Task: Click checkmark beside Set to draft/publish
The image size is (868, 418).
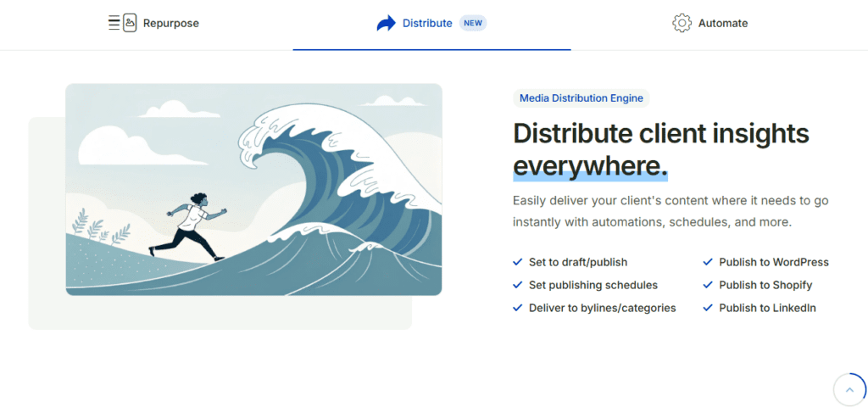Action: click(x=517, y=263)
